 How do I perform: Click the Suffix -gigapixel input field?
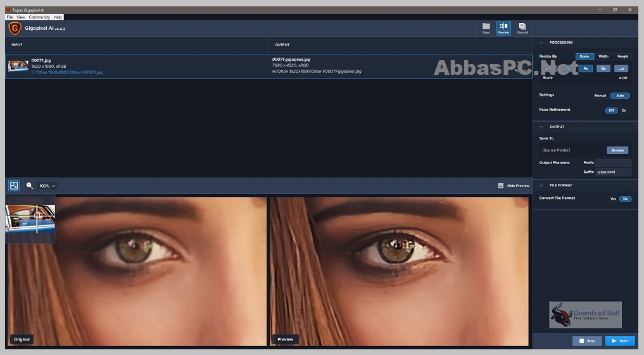(613, 172)
